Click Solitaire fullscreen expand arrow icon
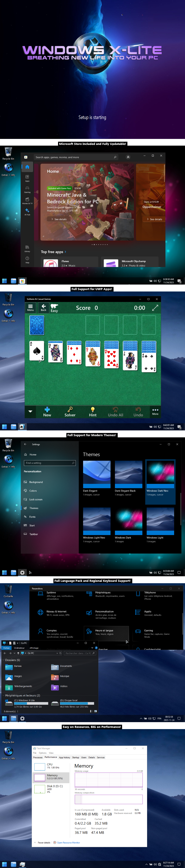 tap(155, 308)
